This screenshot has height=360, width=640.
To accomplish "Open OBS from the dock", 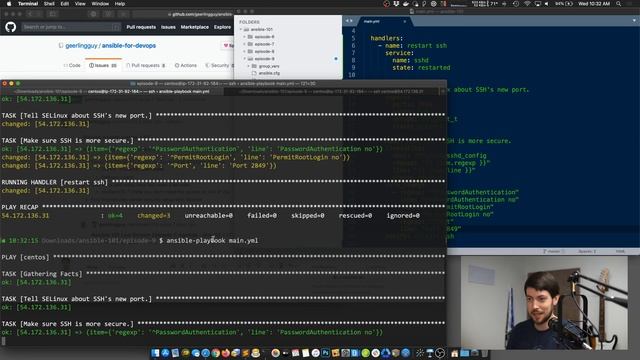I will (440, 353).
